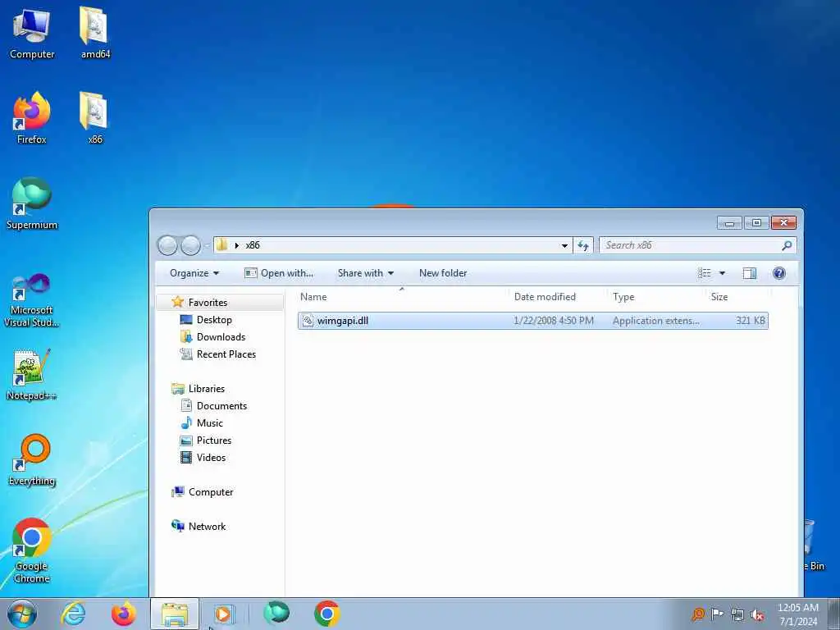
Task: Open the Documents library
Action: coord(221,406)
